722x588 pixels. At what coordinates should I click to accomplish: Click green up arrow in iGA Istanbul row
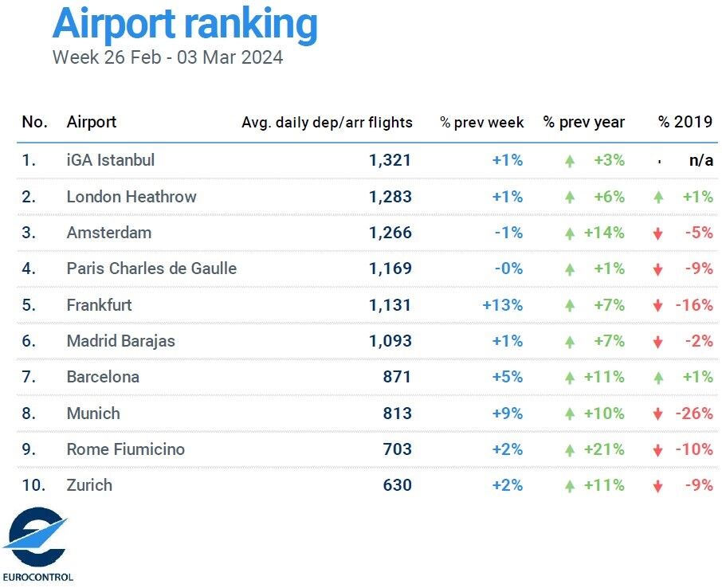tap(570, 161)
